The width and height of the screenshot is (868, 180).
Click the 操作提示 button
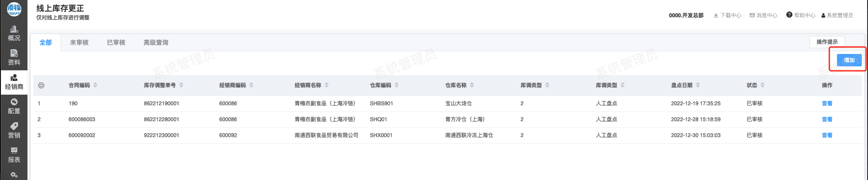point(827,42)
